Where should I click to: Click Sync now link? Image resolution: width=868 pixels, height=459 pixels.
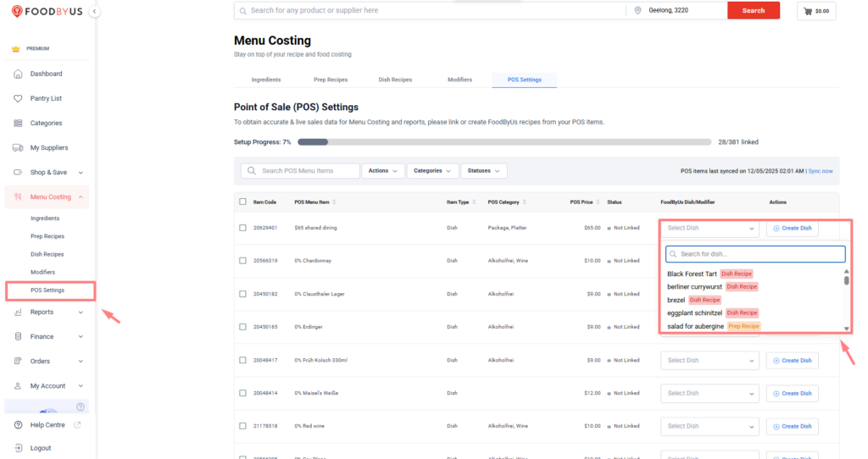pyautogui.click(x=821, y=171)
